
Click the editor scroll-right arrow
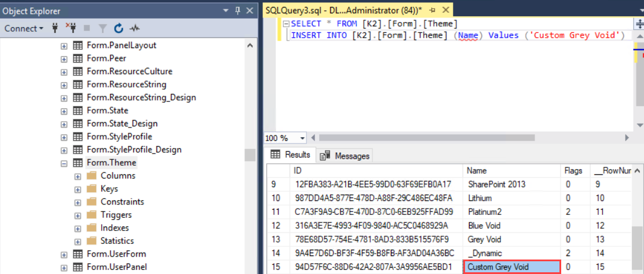point(627,138)
